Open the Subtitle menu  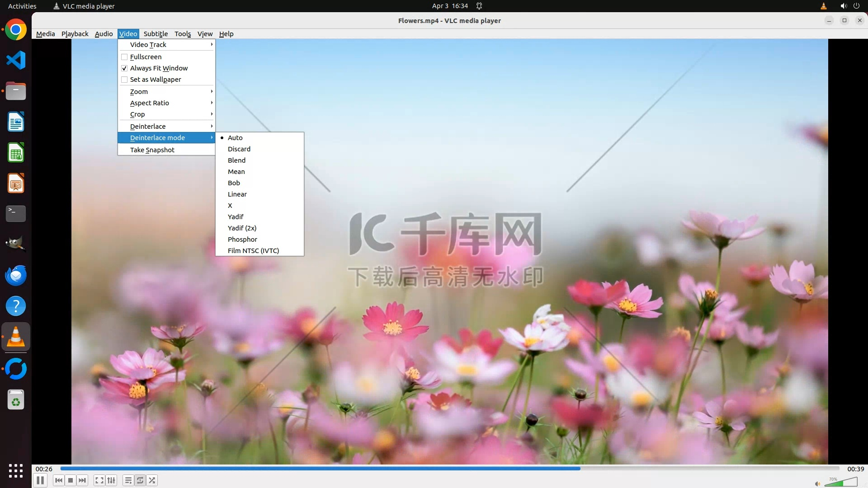156,34
